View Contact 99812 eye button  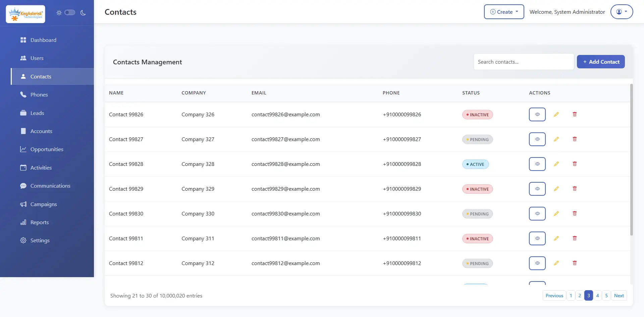(x=537, y=263)
